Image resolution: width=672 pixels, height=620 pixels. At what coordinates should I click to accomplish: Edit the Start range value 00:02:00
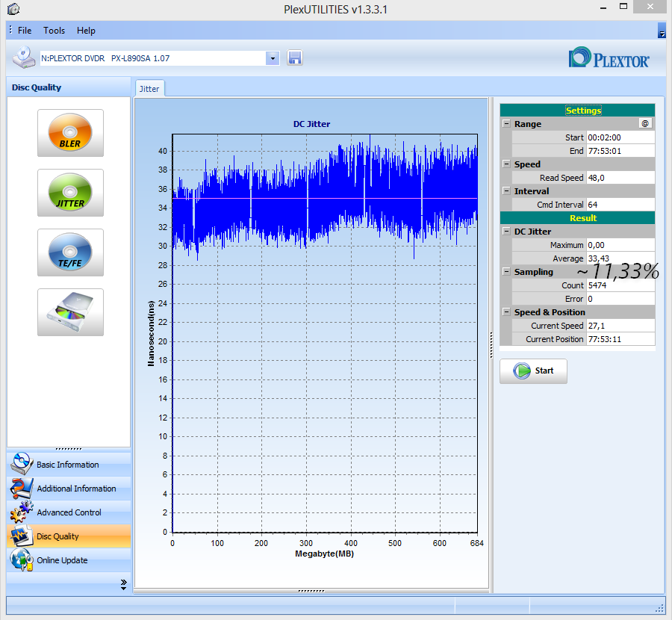(620, 137)
